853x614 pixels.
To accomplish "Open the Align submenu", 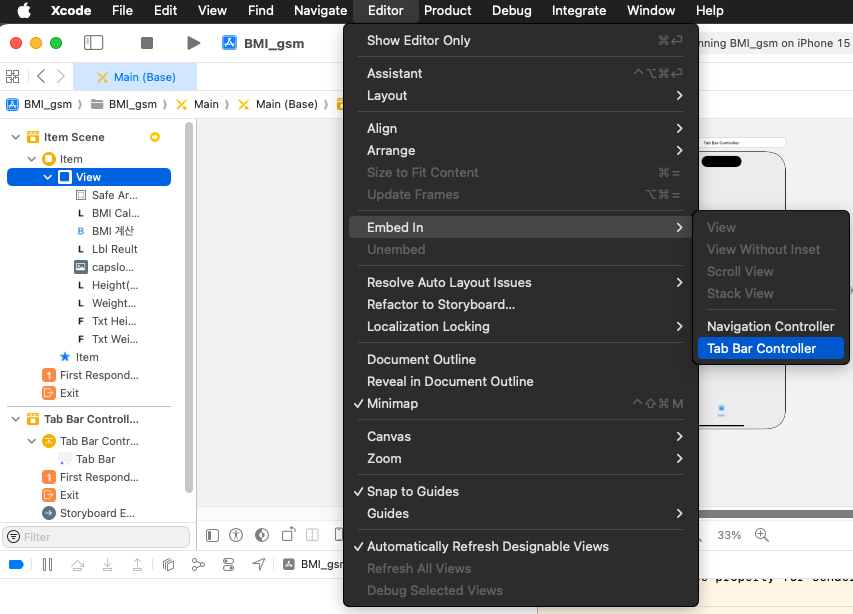I will (x=521, y=128).
